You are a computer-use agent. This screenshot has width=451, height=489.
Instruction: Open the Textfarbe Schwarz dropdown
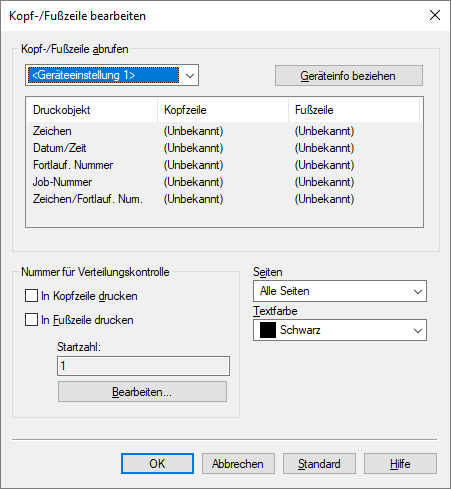340,330
